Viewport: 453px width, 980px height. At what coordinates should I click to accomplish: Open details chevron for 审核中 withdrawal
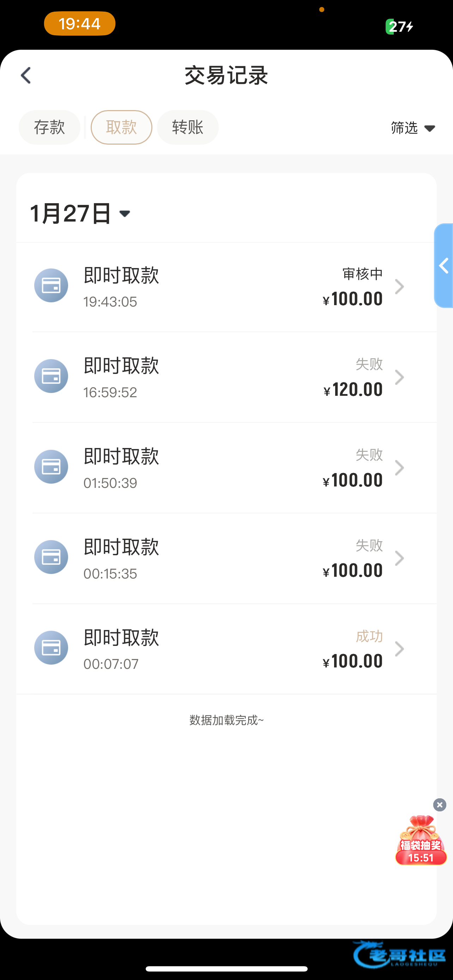399,286
